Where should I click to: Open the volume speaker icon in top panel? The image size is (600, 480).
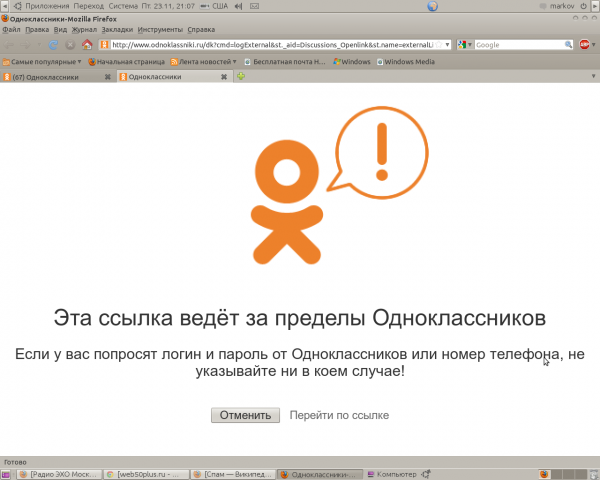point(238,6)
